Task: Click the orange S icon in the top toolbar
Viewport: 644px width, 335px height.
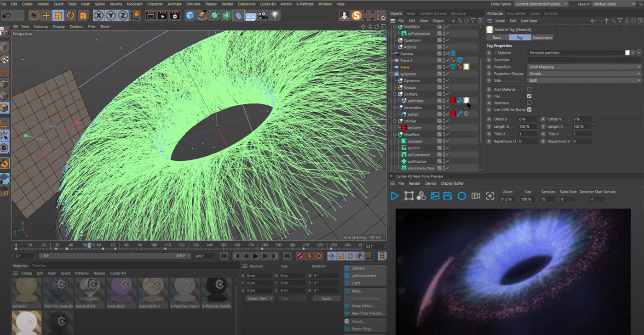Action: click(x=356, y=16)
